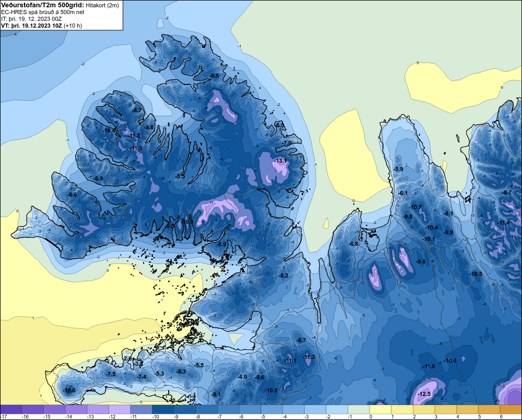Click the -8.1 temperature label
The width and height of the screenshot is (522, 420).
click(x=448, y=213)
